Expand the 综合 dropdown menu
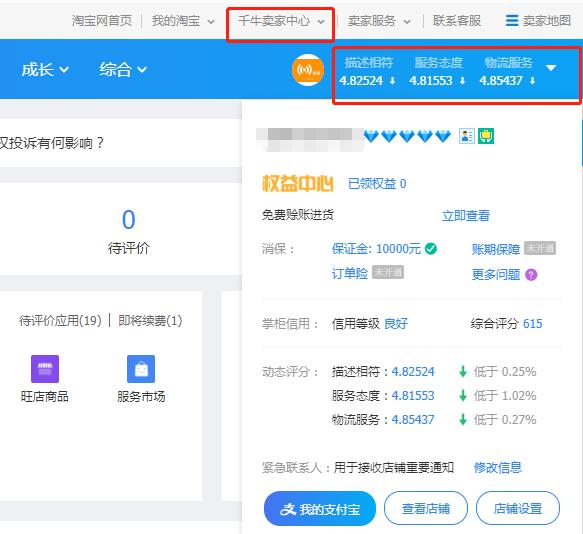583x534 pixels. coord(123,70)
